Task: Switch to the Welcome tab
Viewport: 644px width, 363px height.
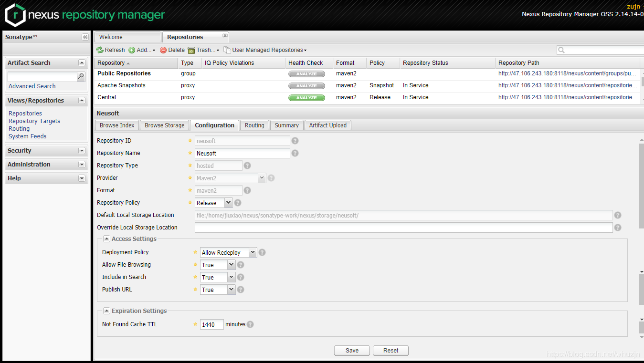Action: click(127, 37)
